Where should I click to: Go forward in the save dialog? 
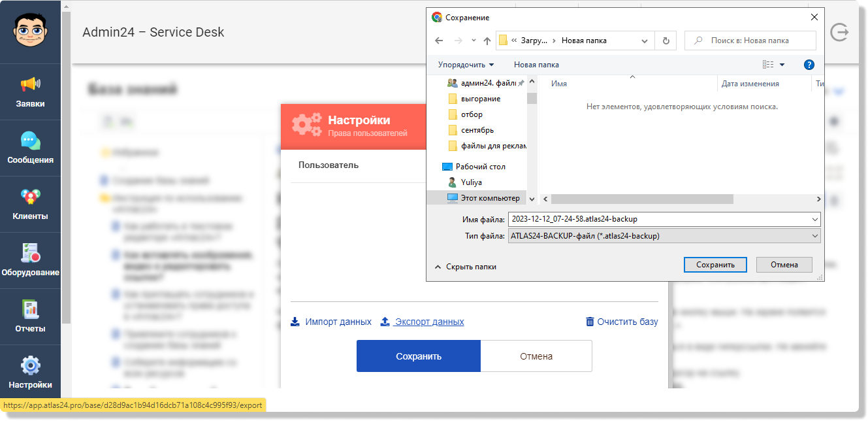[x=458, y=41]
